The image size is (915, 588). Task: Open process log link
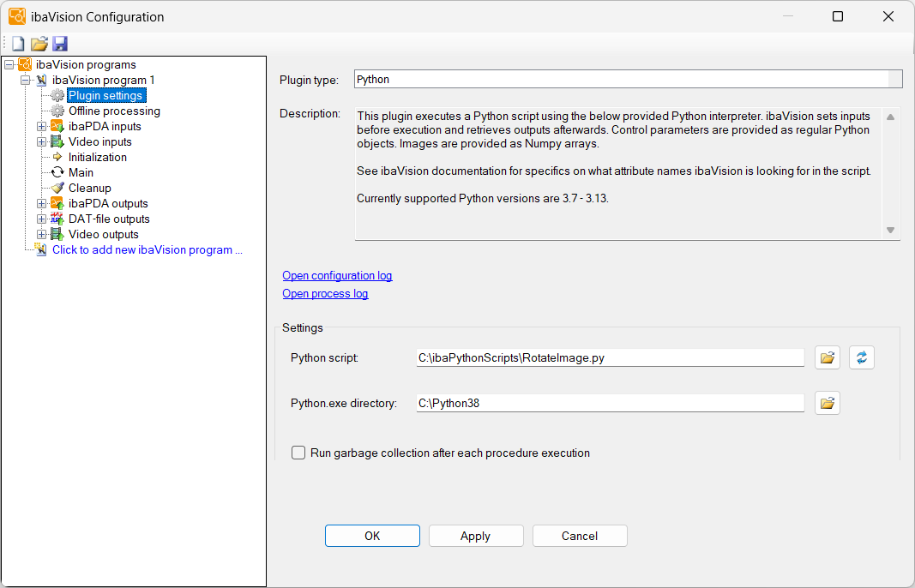click(x=325, y=293)
